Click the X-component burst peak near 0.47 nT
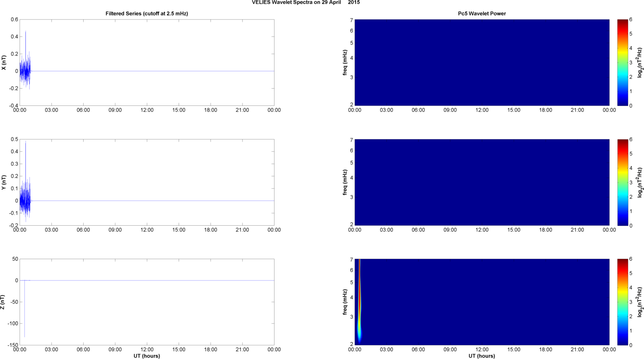 point(25,31)
